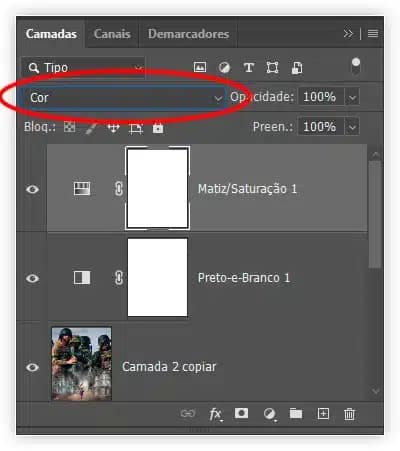
Task: Open the Cor blend mode dropdown
Action: (x=124, y=98)
